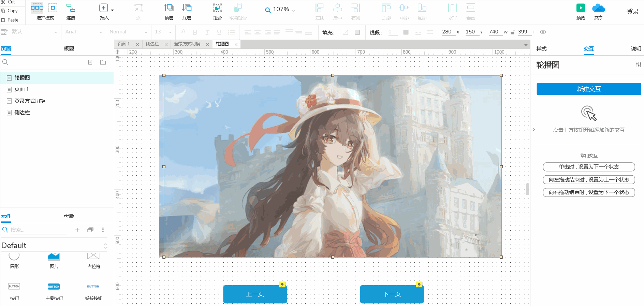Viewport: 644px width, 306px height.
Task: Toggle the aspect ratio lock icon
Action: [x=513, y=32]
